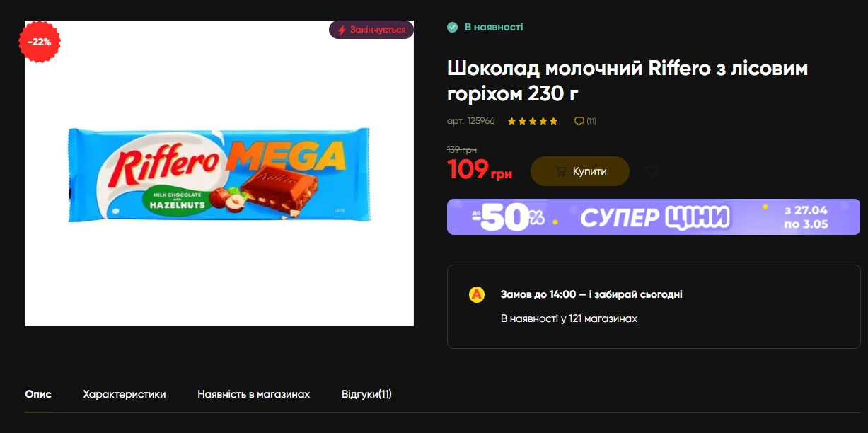The width and height of the screenshot is (868, 433).
Task: Click the product title Шоколад молочний Riffero
Action: click(x=627, y=81)
